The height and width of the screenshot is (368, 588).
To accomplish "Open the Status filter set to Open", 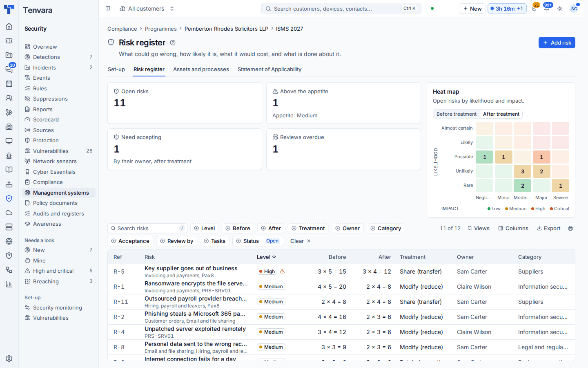I will (257, 241).
